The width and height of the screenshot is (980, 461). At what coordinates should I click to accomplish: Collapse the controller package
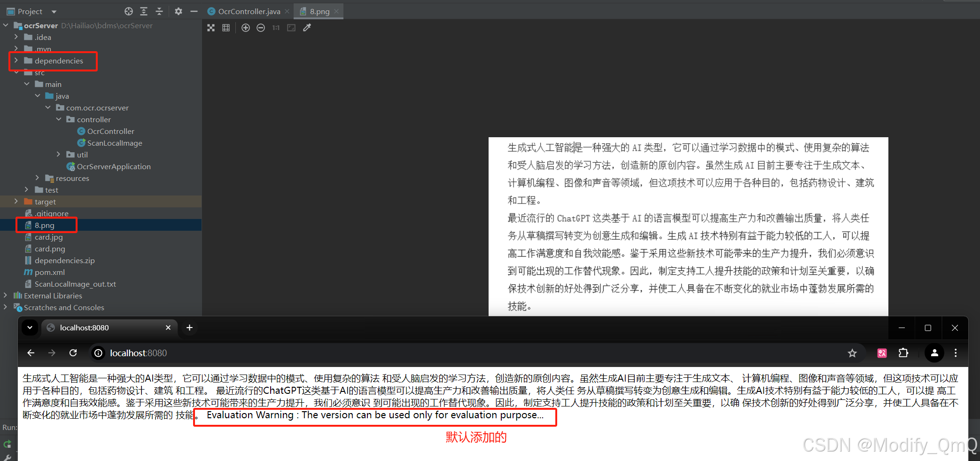tap(59, 119)
